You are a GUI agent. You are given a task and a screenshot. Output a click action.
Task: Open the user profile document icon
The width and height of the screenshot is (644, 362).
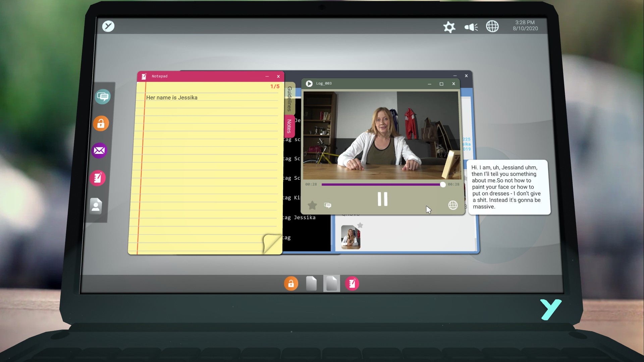point(96,206)
